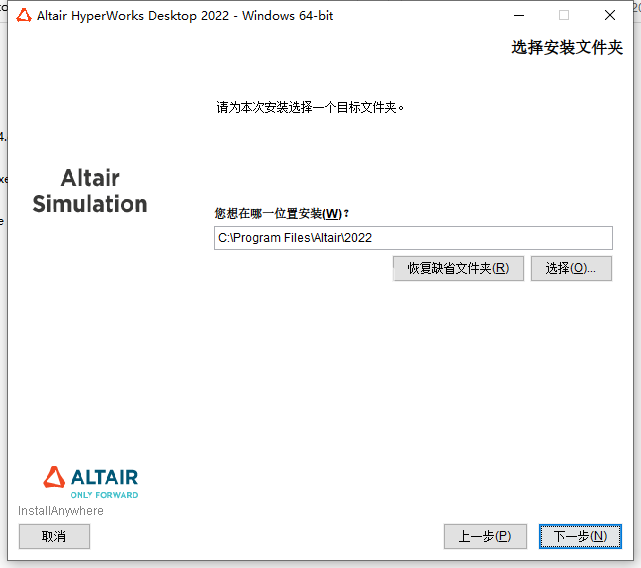Viewport: 641px width, 568px height.
Task: Click the 您想在哪一位置安装(W) label
Action: coord(282,213)
